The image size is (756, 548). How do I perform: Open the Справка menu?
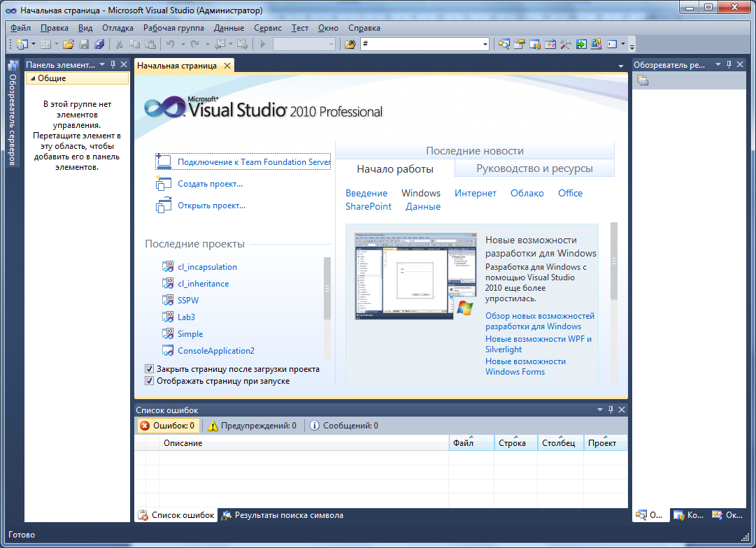364,28
